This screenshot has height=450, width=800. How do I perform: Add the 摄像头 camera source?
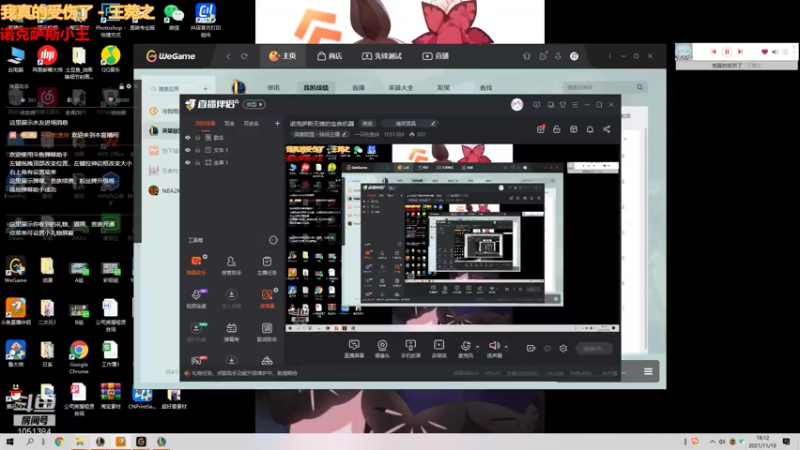click(x=382, y=348)
